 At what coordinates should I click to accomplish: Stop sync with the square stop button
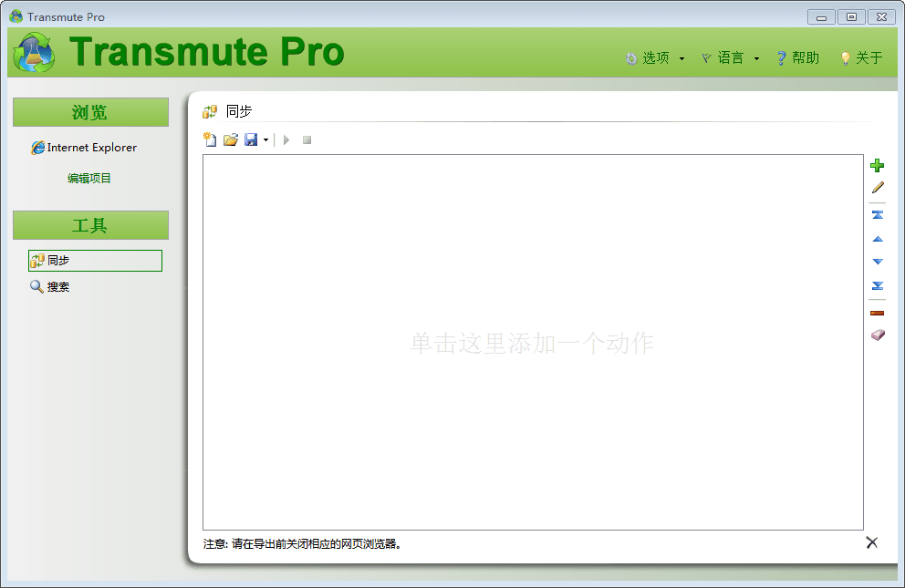click(x=307, y=140)
